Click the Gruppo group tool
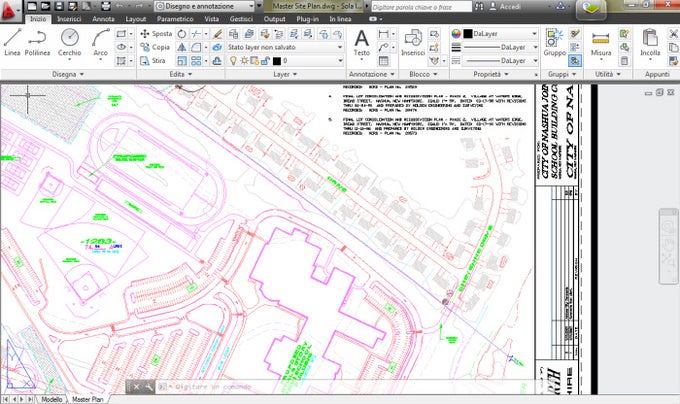 pos(555,43)
